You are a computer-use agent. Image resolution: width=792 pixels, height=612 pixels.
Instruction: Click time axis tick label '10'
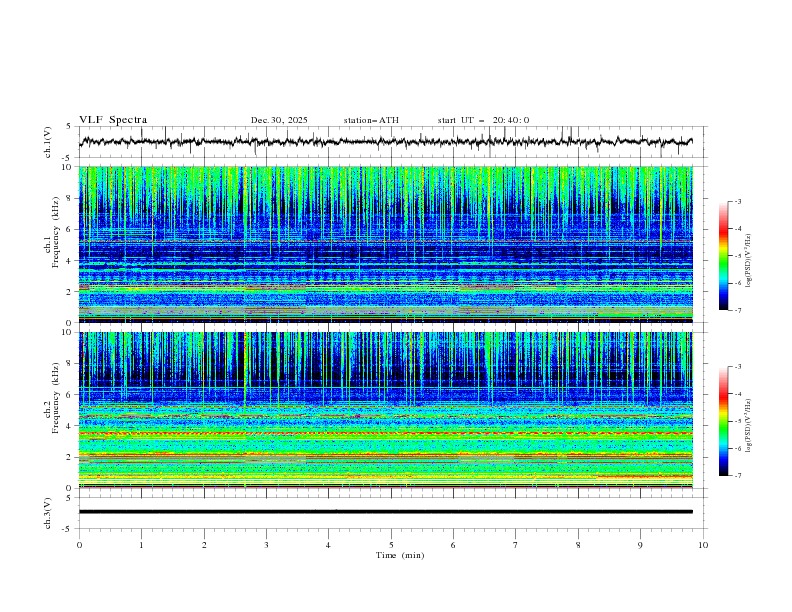pos(703,545)
